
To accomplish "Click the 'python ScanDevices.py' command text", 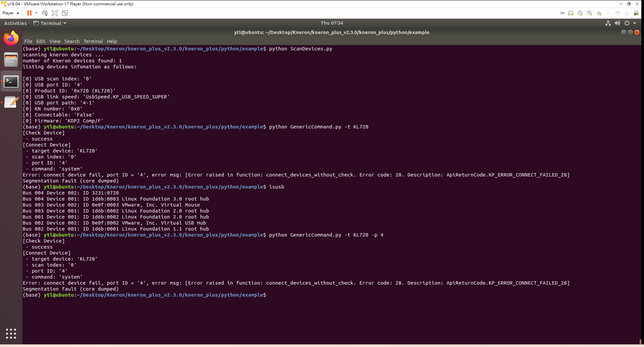I will [301, 49].
